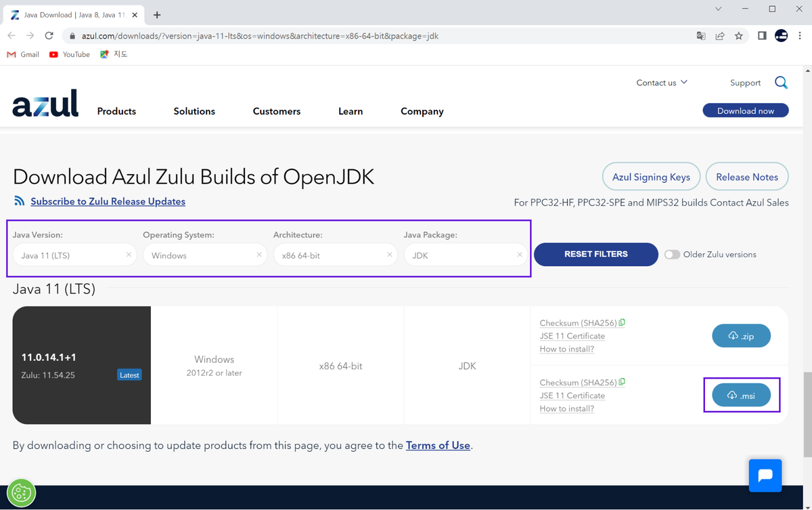
Task: Open the translate page icon
Action: [701, 36]
